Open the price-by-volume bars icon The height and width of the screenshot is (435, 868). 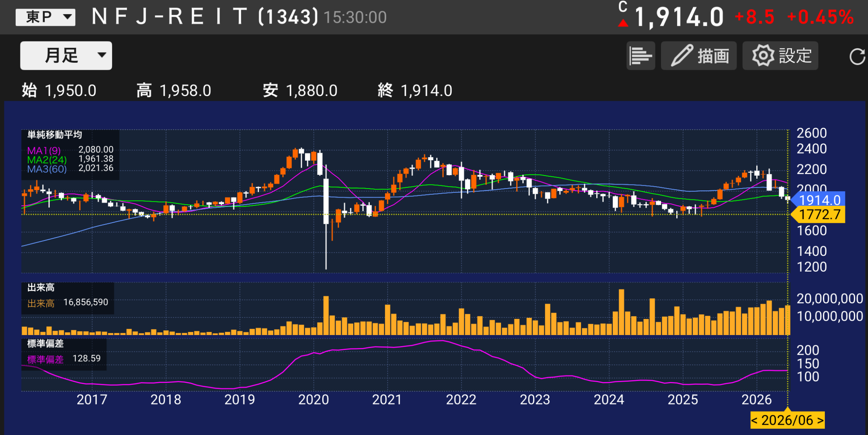tap(641, 56)
